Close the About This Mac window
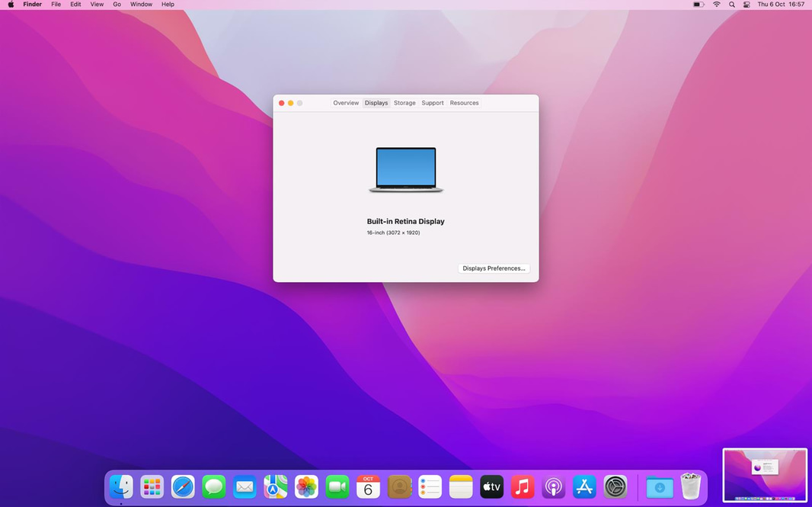812x507 pixels. 282,103
